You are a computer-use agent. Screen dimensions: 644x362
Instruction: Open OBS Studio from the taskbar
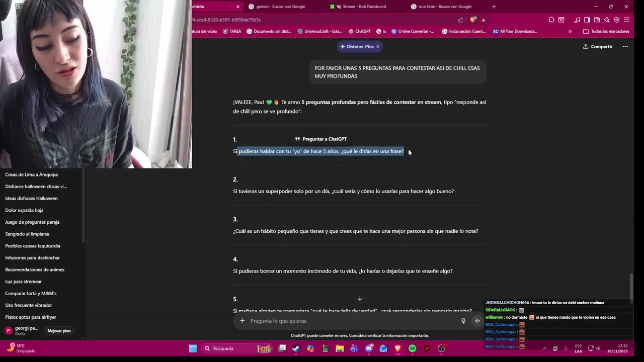click(x=442, y=348)
